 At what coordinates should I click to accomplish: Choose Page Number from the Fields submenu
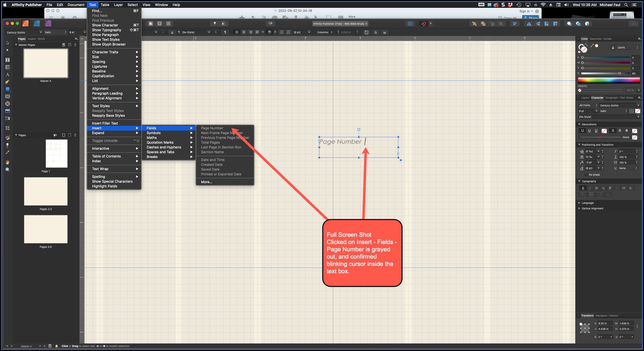pos(212,128)
